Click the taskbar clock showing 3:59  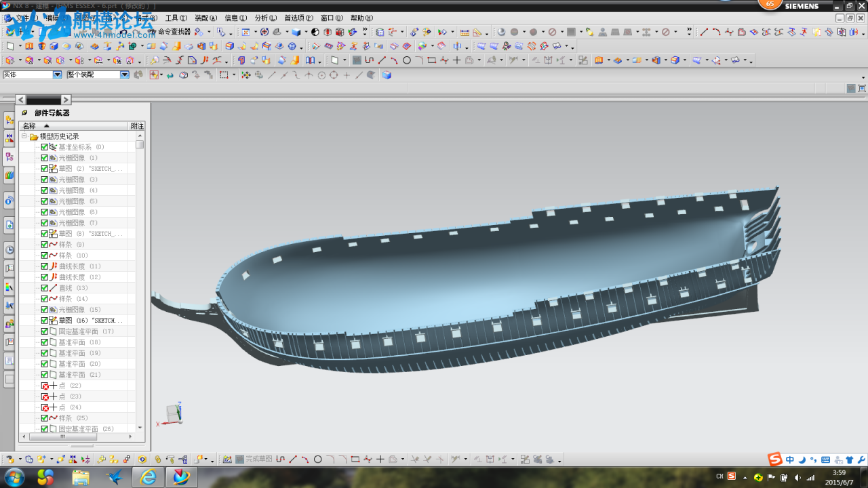[x=839, y=477]
